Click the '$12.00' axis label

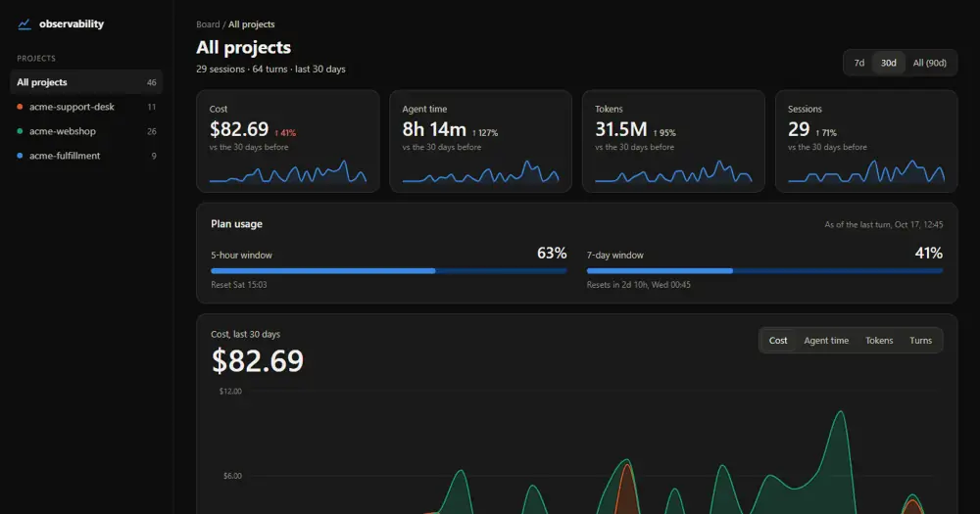click(x=230, y=392)
